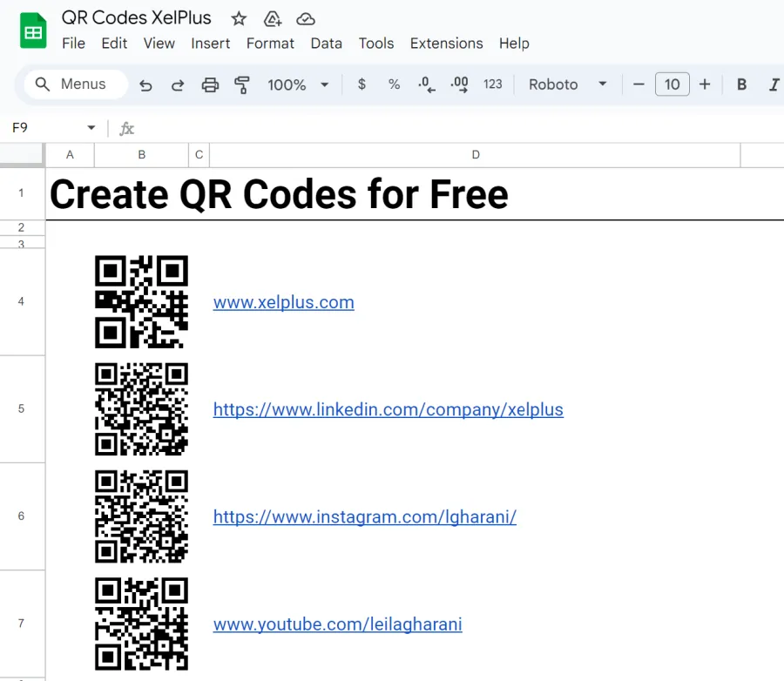The image size is (784, 681).
Task: Check the cloud save status icon
Action: 305,19
